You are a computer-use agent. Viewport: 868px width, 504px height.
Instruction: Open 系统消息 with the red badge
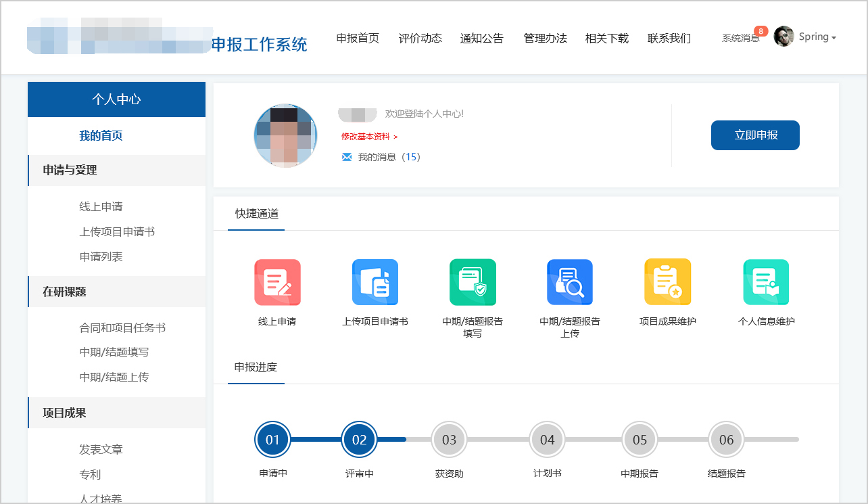pyautogui.click(x=740, y=39)
